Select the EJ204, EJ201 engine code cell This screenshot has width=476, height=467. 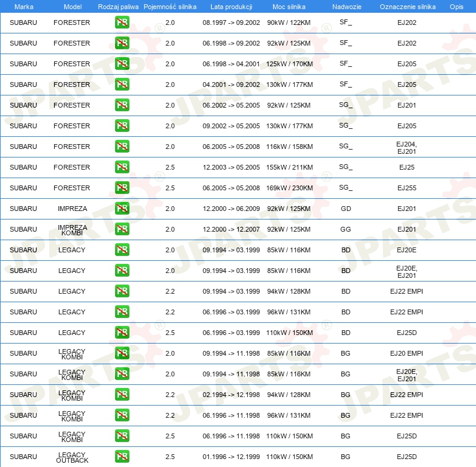[407, 148]
